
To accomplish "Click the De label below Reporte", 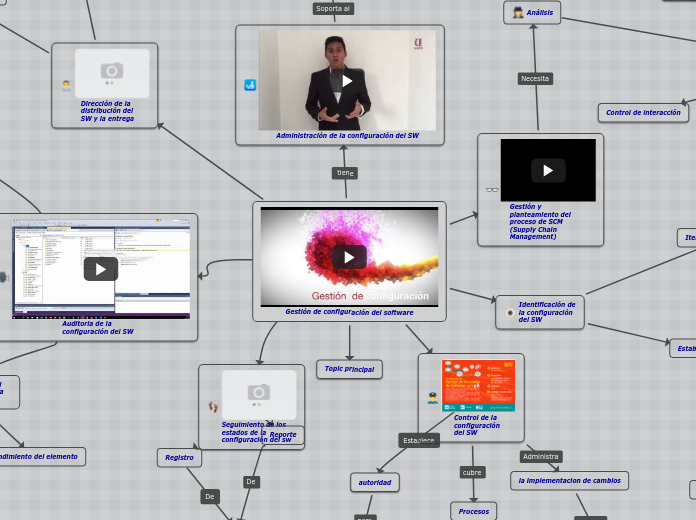I will (251, 482).
